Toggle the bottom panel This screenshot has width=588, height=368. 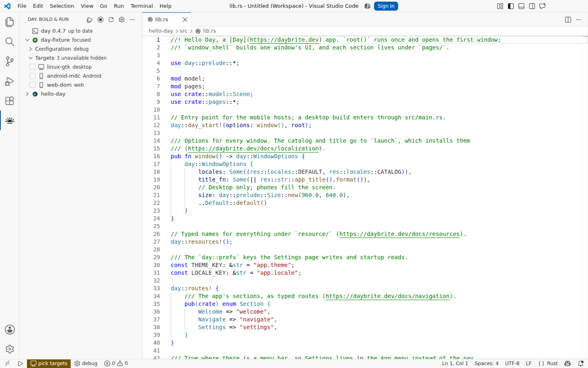pos(521,6)
